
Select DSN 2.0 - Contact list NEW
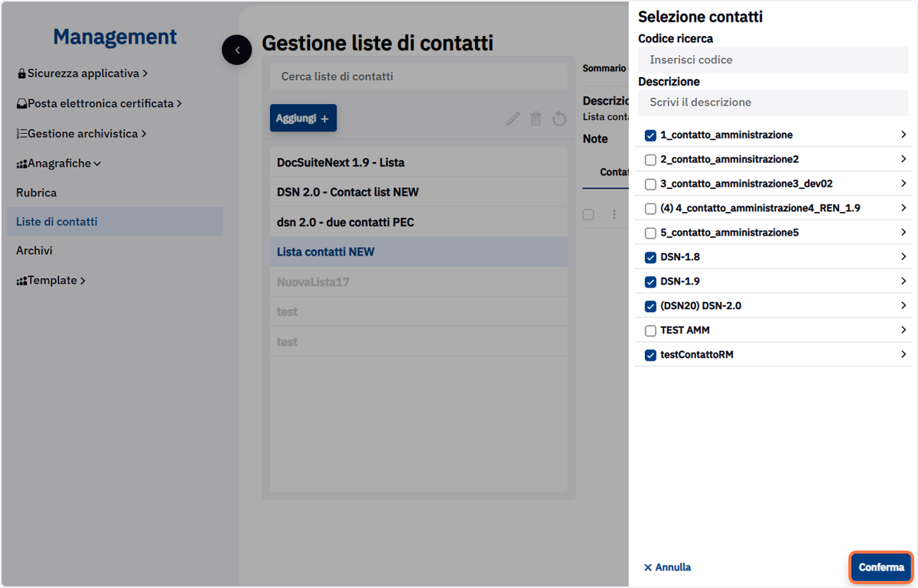tap(418, 193)
